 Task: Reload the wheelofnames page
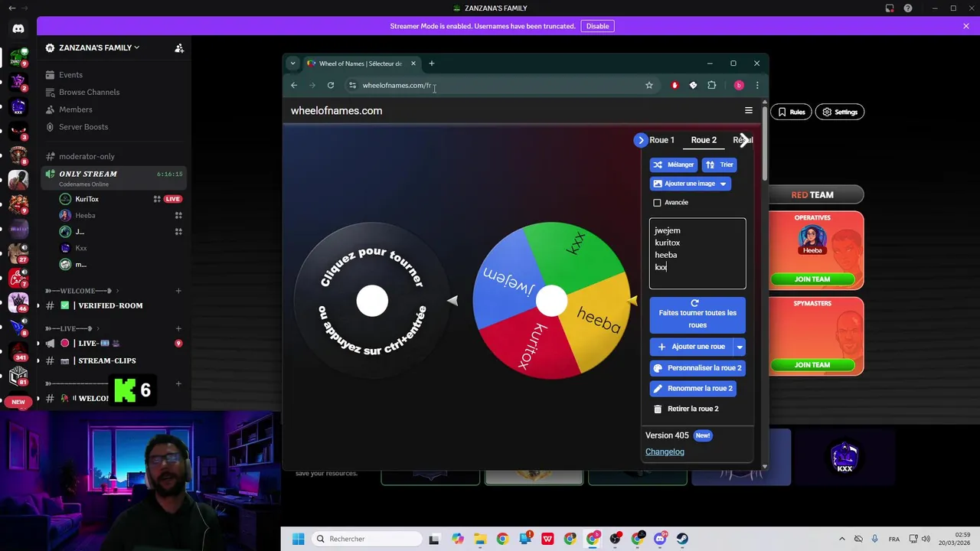331,85
